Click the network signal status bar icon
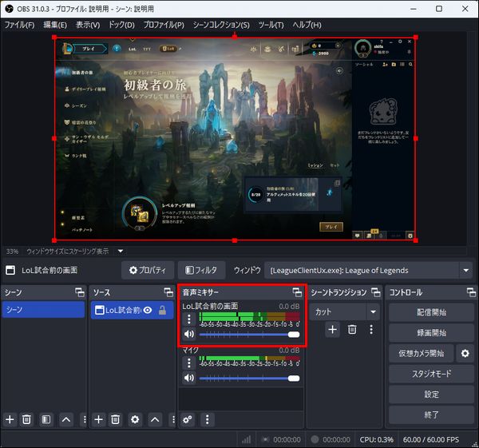The image size is (479, 448). click(x=246, y=440)
